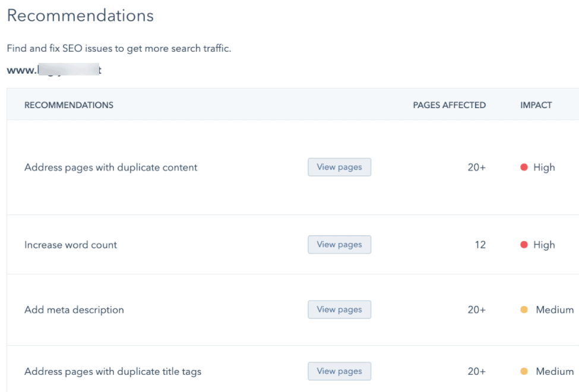Sort by the Recommendations column header
The width and height of the screenshot is (579, 392).
point(69,105)
